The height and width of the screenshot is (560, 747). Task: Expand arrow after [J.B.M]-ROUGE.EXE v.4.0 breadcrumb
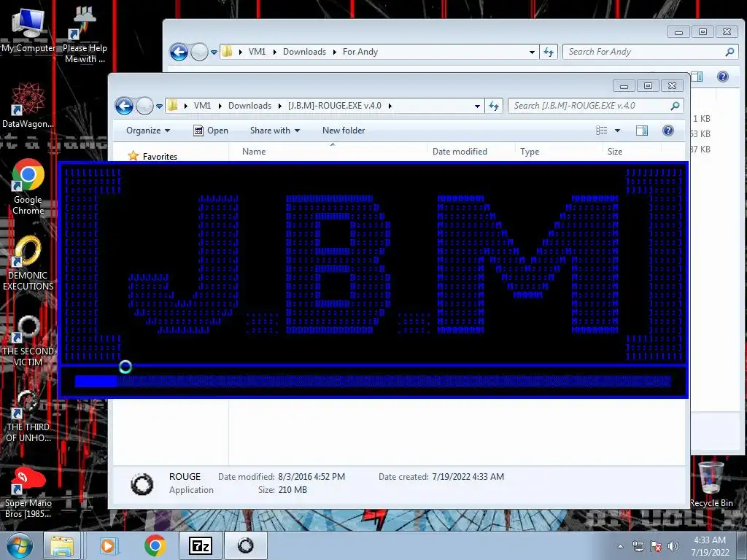[390, 106]
